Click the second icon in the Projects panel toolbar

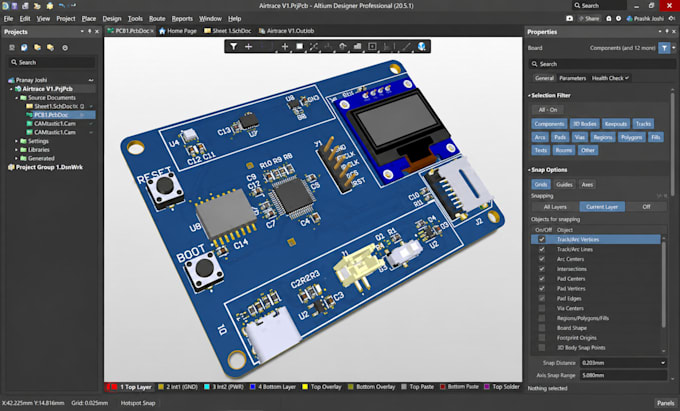click(x=24, y=48)
